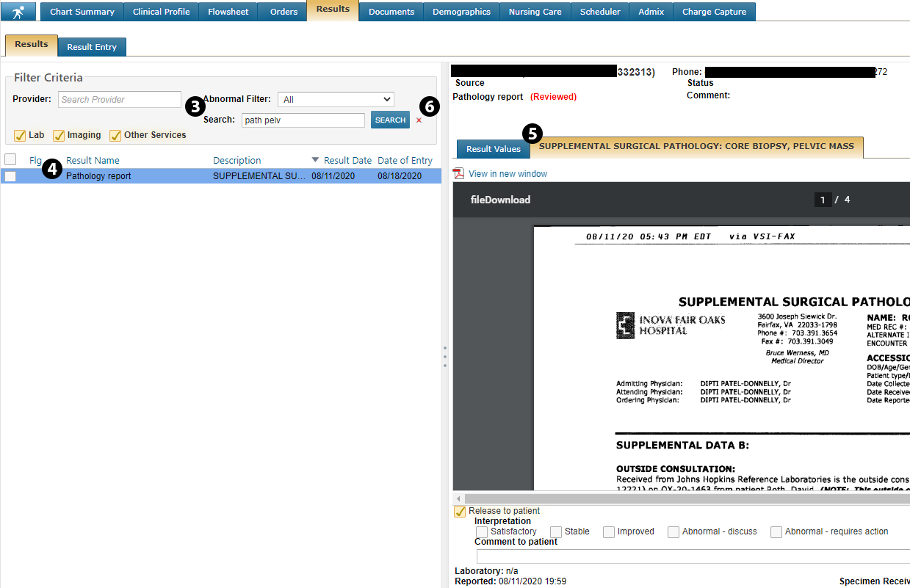Viewport: 910px width, 588px height.
Task: Select the Result Values tab
Action: [x=493, y=149]
